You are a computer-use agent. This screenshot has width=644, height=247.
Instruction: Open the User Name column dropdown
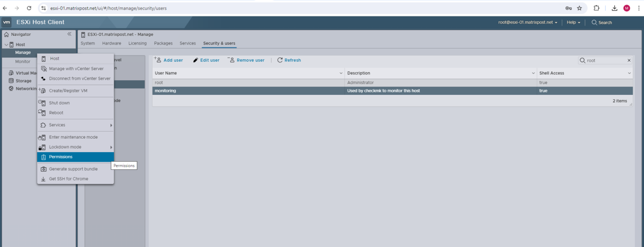coord(342,73)
